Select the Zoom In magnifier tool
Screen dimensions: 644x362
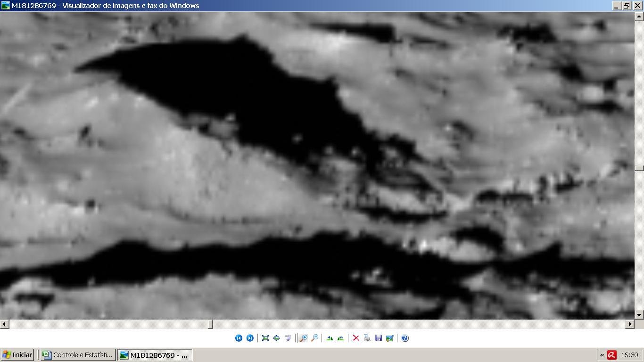(303, 338)
